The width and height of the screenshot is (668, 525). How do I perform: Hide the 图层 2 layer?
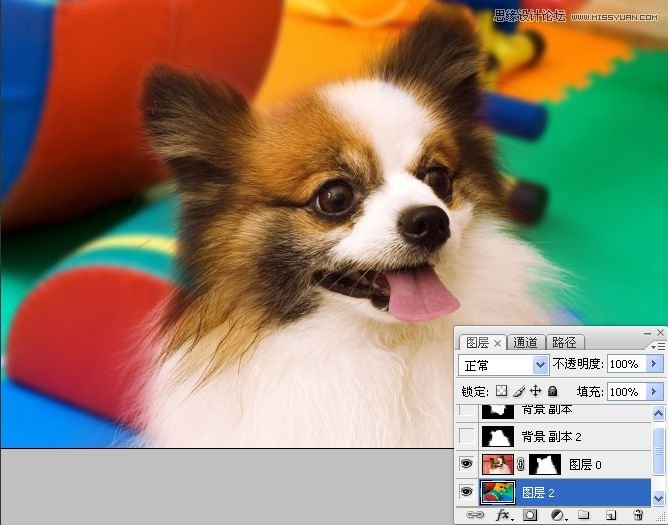click(x=466, y=492)
